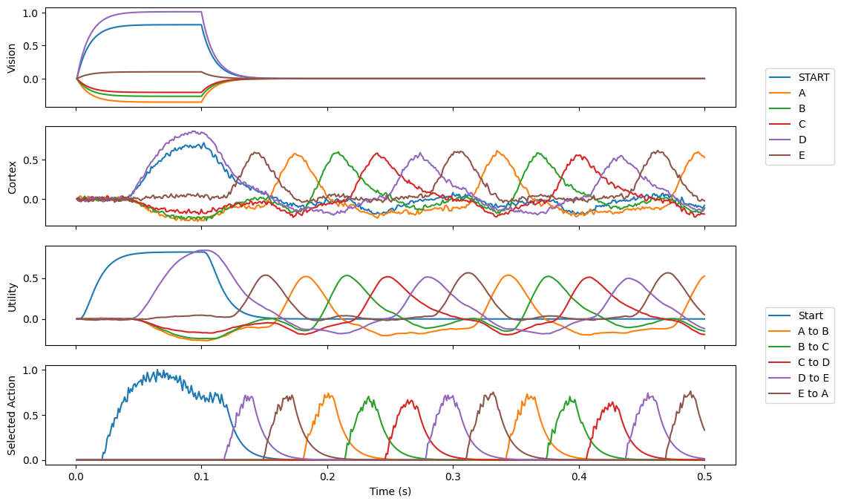The height and width of the screenshot is (504, 841).
Task: Click the legend label E
Action: pos(802,155)
